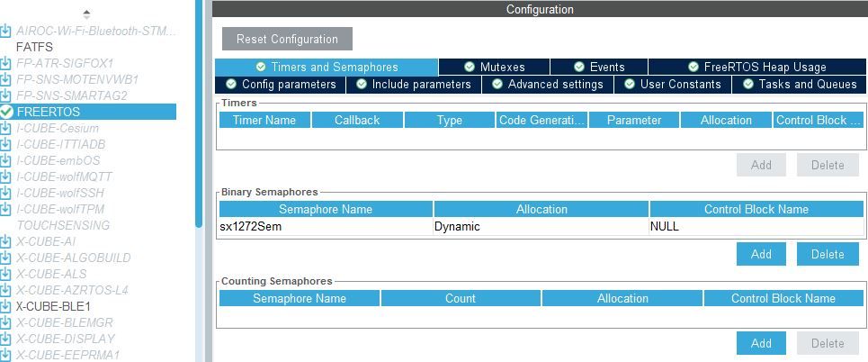Click the sort arrows above middleware list
This screenshot has height=362, width=868.
(x=86, y=14)
